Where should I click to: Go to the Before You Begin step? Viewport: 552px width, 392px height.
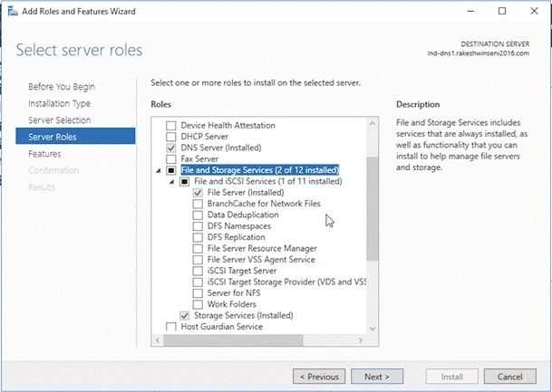tap(62, 87)
